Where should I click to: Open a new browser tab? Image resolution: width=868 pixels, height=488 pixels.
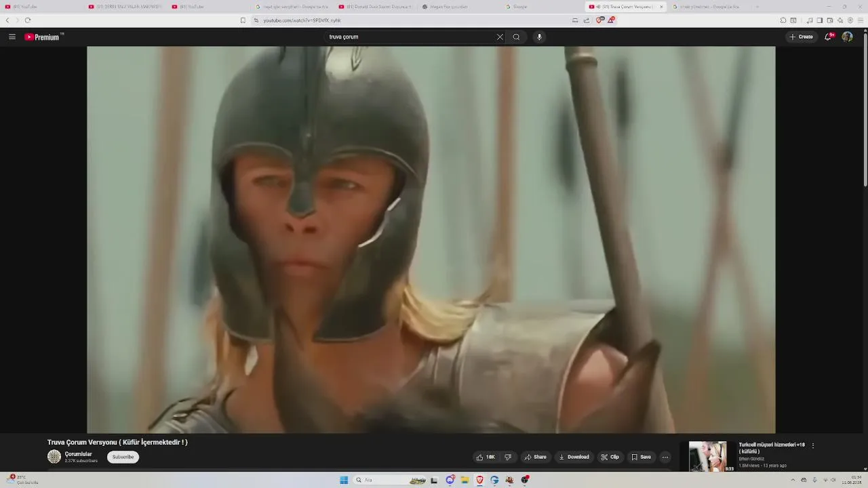[x=757, y=7]
